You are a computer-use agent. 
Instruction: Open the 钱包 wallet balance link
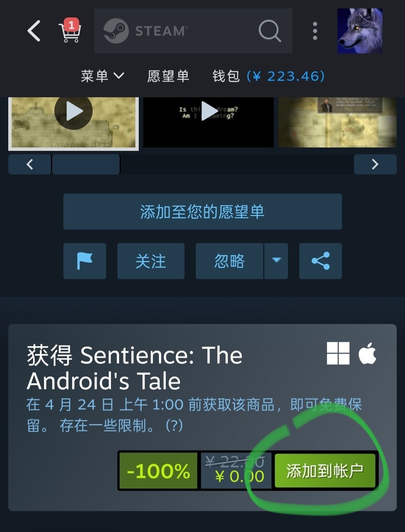pyautogui.click(x=268, y=76)
